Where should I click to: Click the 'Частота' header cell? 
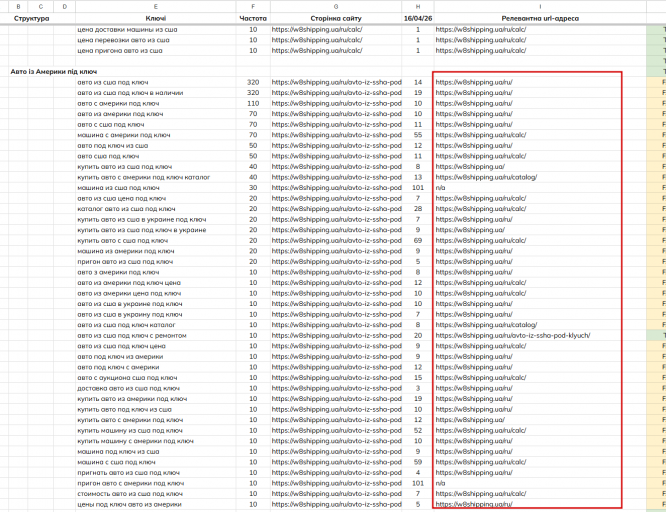click(253, 18)
